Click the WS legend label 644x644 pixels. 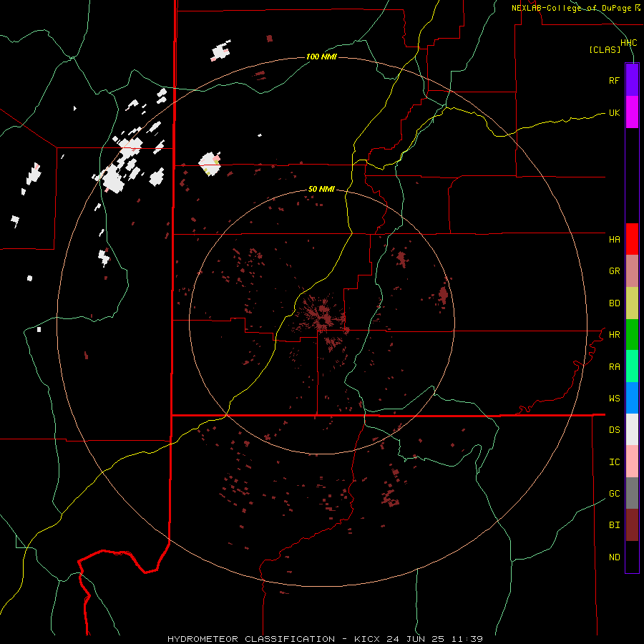coord(614,399)
